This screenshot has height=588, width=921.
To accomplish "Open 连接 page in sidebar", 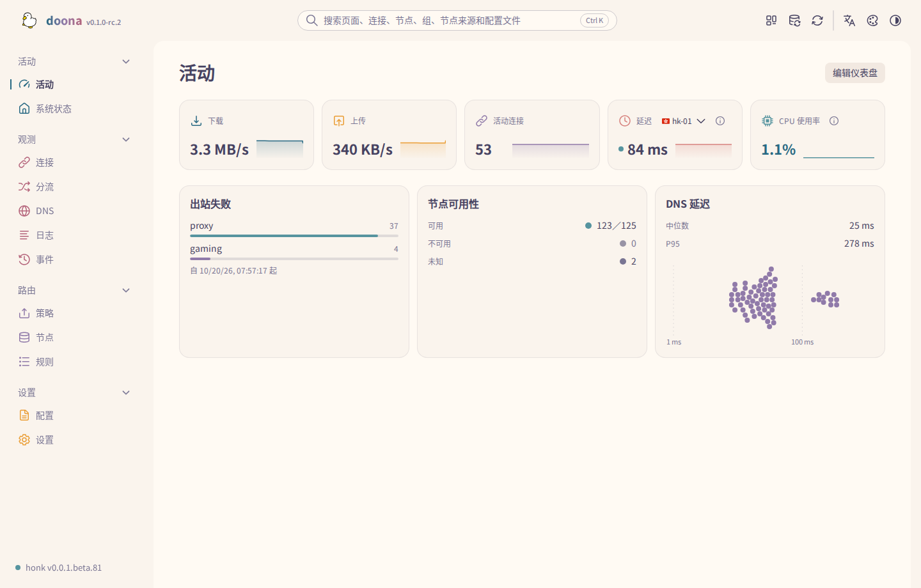I will tap(74, 162).
